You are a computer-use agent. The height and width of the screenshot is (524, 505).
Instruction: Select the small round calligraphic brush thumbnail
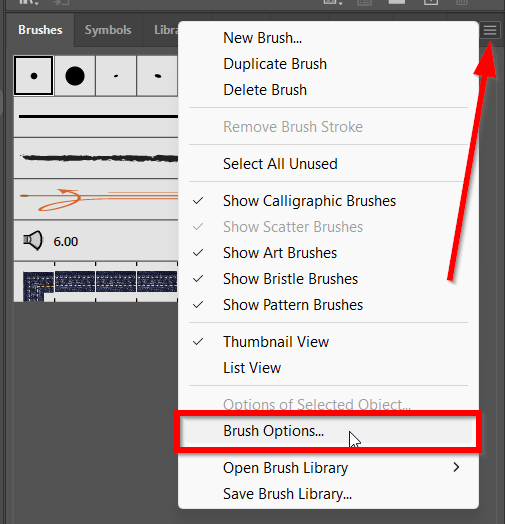(x=33, y=76)
